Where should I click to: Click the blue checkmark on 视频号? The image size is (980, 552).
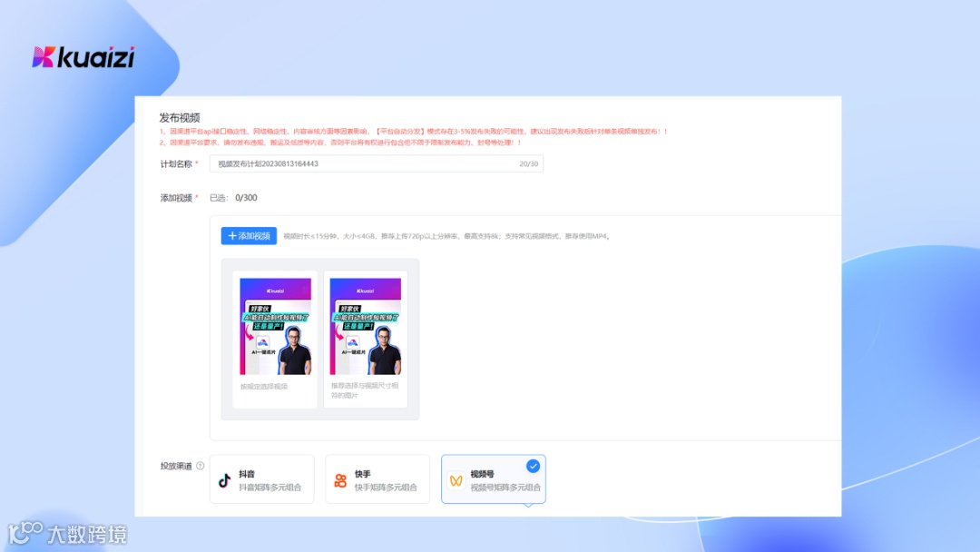pyautogui.click(x=533, y=466)
